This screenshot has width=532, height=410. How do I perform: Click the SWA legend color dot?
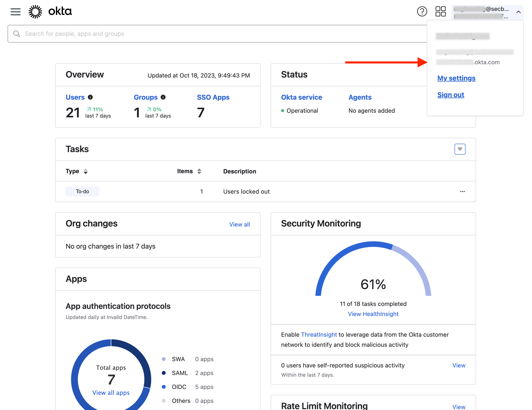[x=164, y=359]
